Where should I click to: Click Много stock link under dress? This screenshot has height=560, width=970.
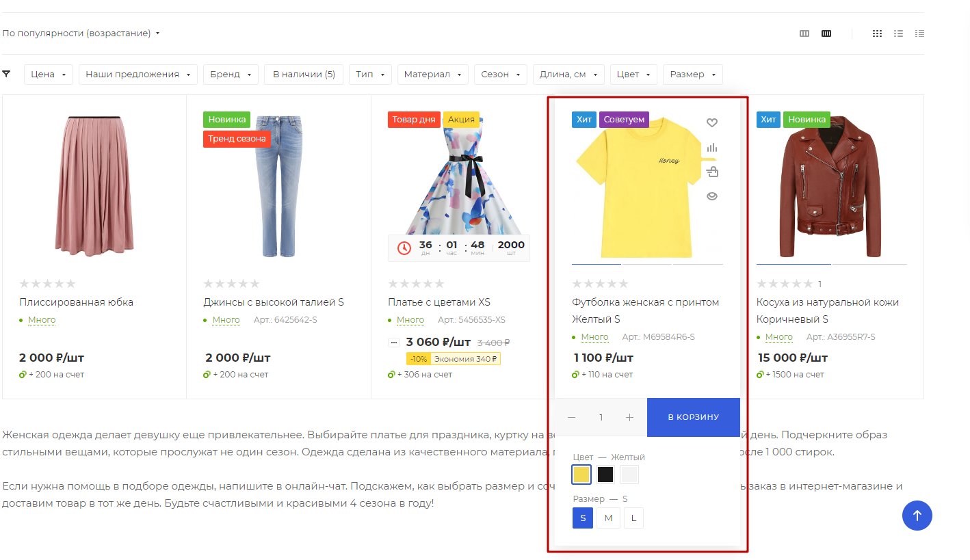[410, 320]
